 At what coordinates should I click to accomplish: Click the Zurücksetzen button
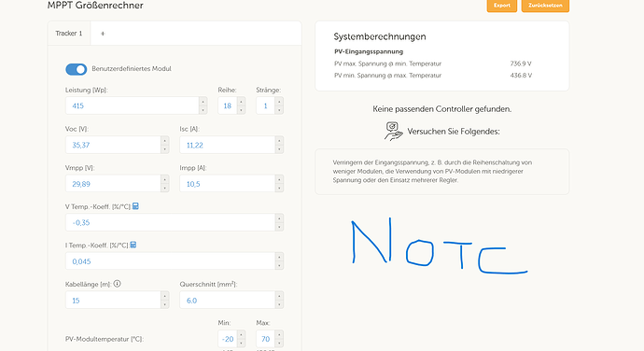tap(545, 6)
